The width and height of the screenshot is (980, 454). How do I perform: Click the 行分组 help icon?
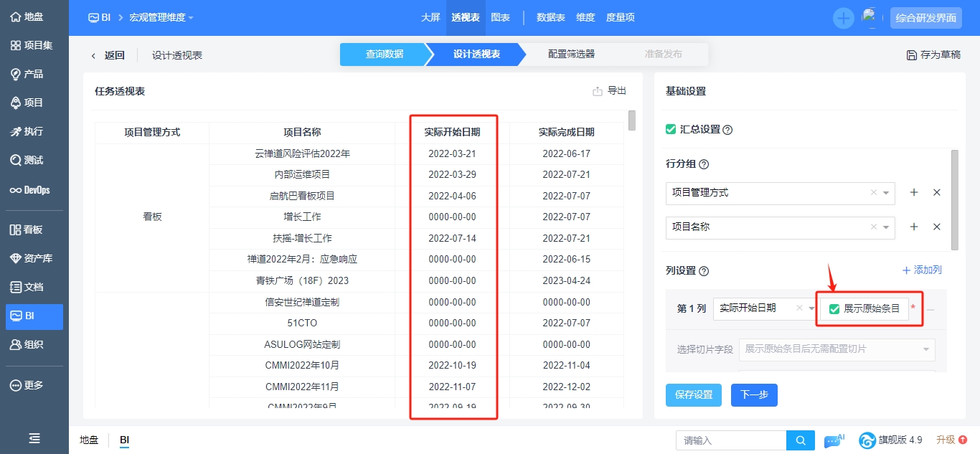pos(704,164)
